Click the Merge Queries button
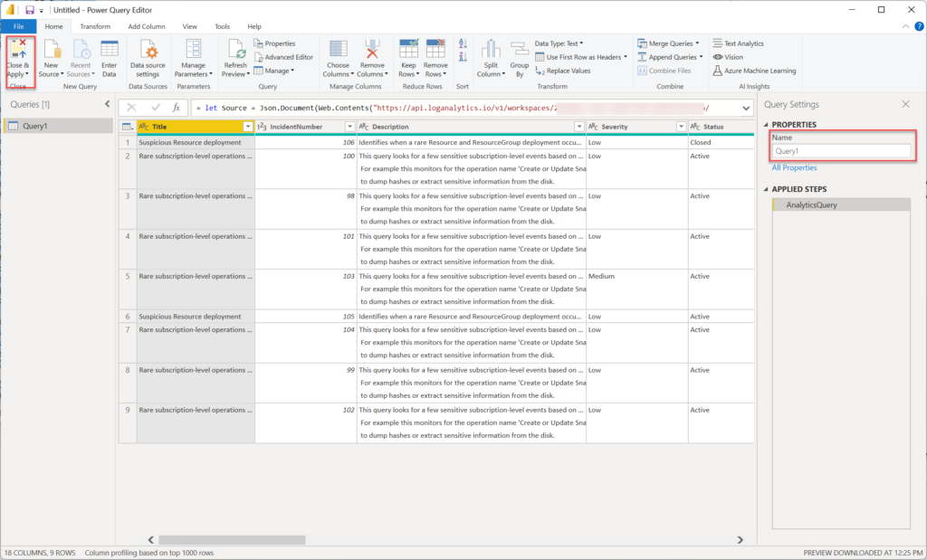Image resolution: width=927 pixels, height=560 pixels. click(668, 43)
